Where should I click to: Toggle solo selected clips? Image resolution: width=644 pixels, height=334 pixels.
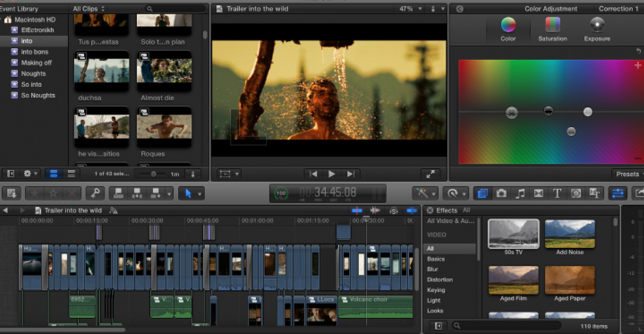tap(393, 211)
